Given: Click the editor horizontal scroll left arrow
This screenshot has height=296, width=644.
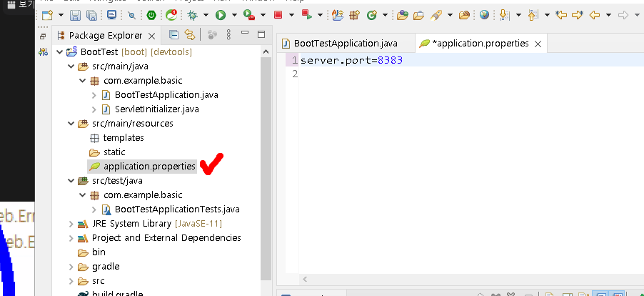Looking at the screenshot, I should tap(305, 279).
